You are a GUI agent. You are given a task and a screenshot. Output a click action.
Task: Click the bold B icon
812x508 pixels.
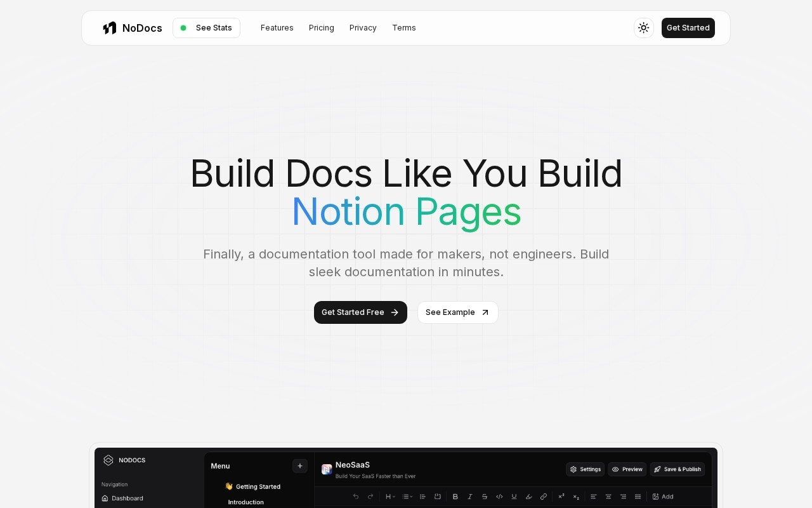click(x=455, y=497)
